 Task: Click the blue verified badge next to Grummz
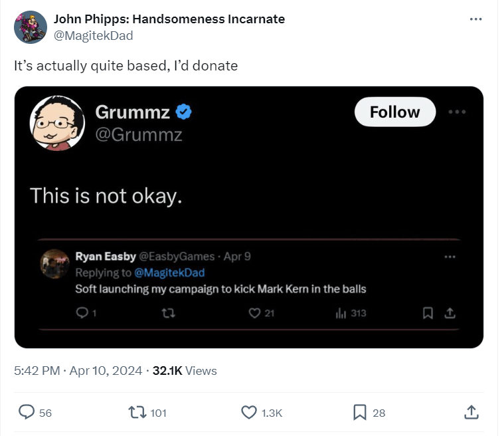[184, 112]
